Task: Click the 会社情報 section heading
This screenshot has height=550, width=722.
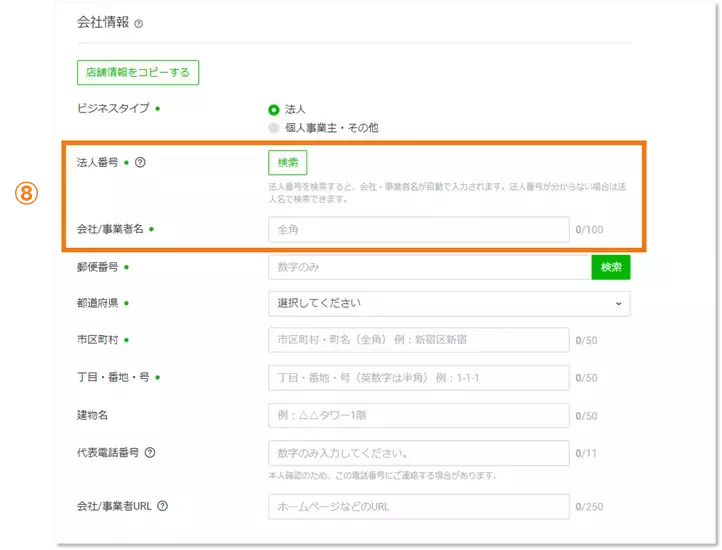Action: (x=103, y=23)
